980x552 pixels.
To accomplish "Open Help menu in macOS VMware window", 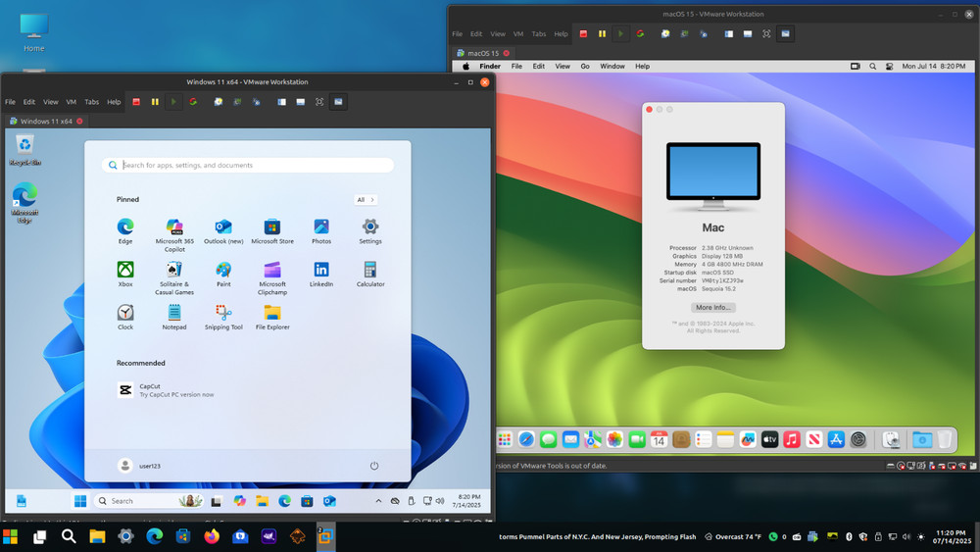I will 562,33.
